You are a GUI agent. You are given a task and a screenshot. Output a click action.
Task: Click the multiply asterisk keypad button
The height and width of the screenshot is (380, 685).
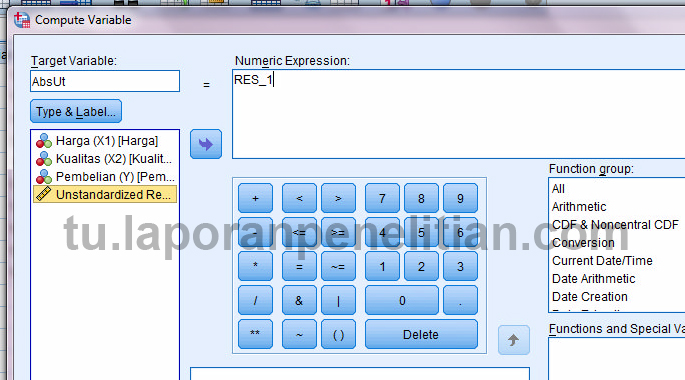(256, 266)
